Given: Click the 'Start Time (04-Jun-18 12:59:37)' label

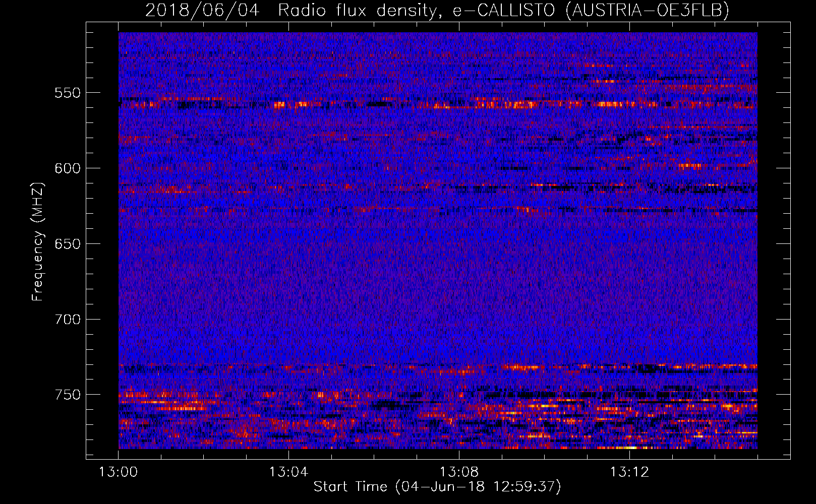Looking at the screenshot, I should (x=437, y=487).
